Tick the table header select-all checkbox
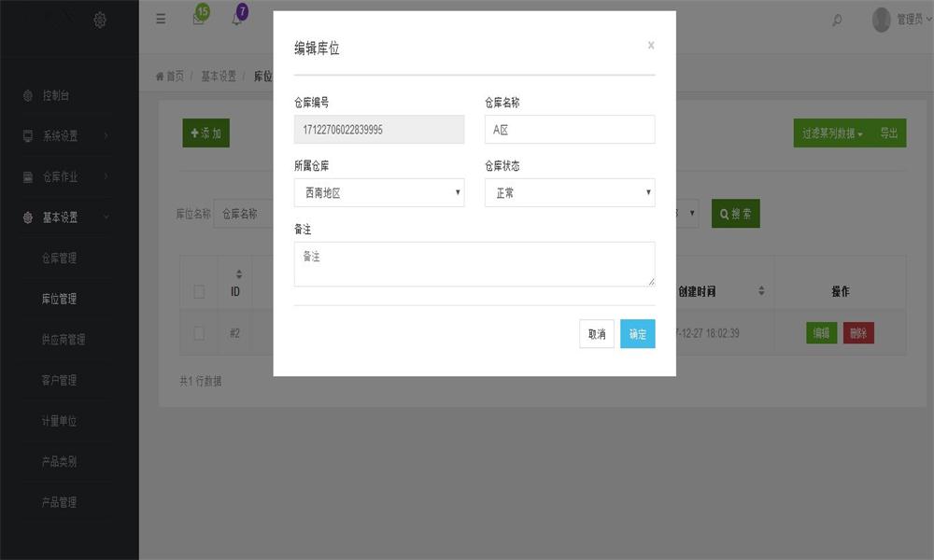Image resolution: width=934 pixels, height=560 pixels. (199, 291)
